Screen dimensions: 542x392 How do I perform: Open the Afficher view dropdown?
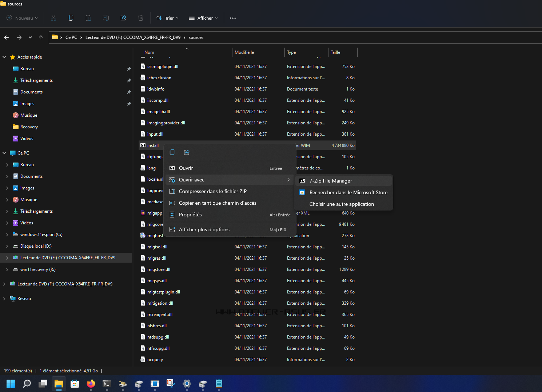[x=203, y=18]
